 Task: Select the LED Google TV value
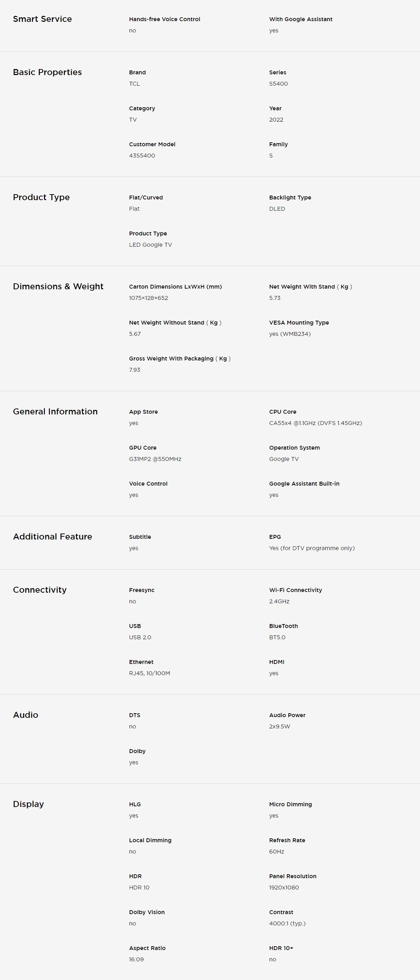coord(150,245)
